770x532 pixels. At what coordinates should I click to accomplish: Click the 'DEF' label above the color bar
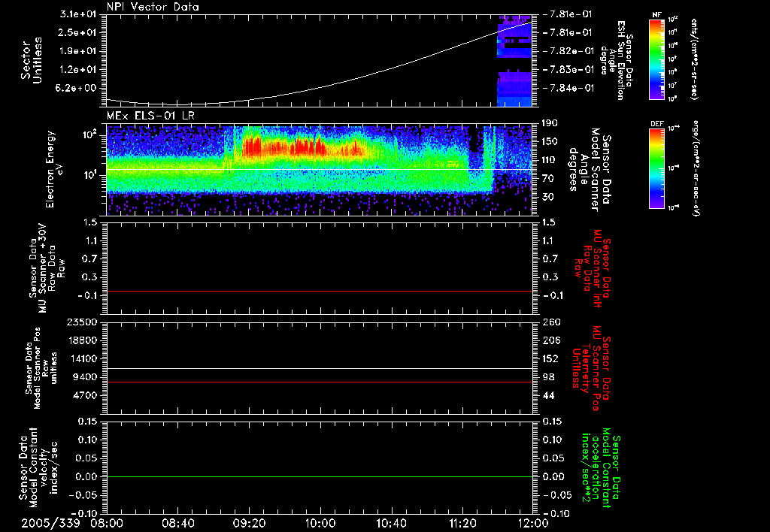(x=657, y=124)
